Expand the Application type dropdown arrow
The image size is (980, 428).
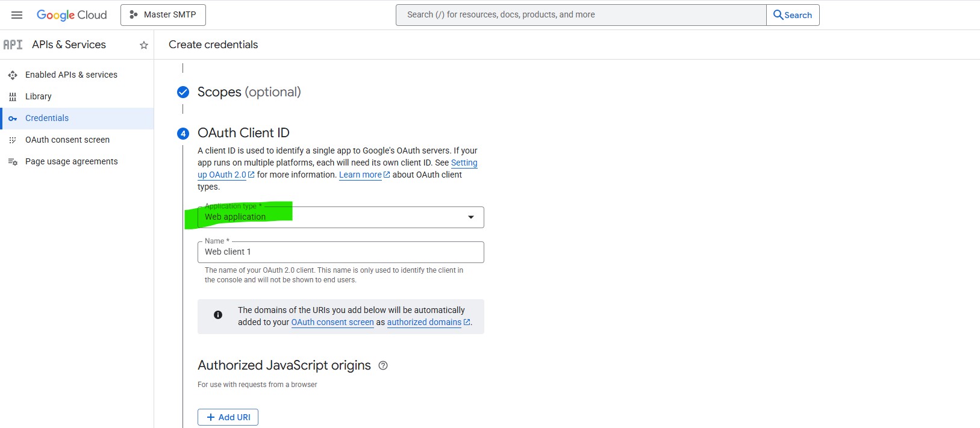pyautogui.click(x=471, y=217)
